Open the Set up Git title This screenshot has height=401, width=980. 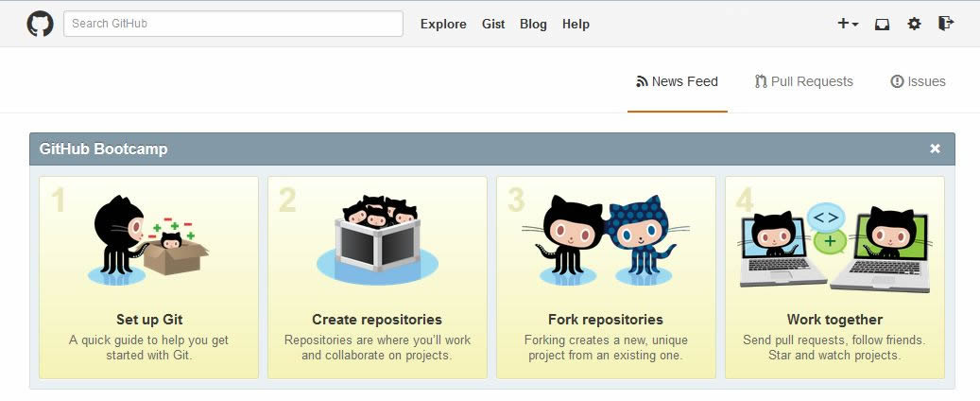tap(149, 320)
